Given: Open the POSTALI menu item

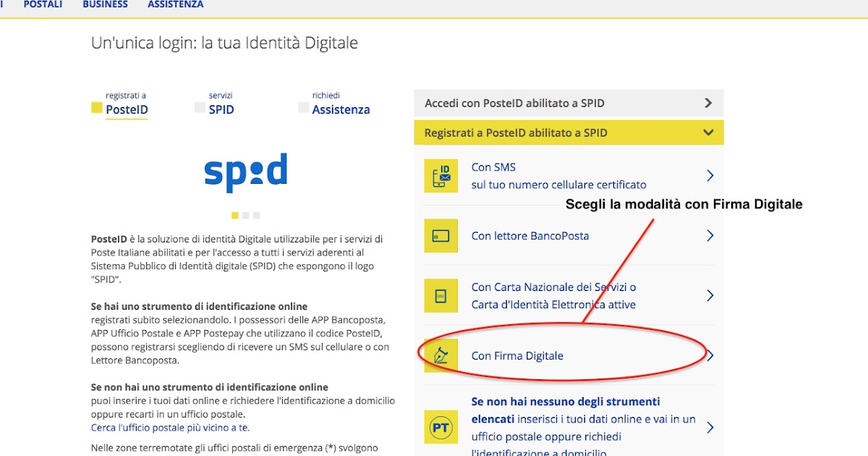Looking at the screenshot, I should 43,4.
